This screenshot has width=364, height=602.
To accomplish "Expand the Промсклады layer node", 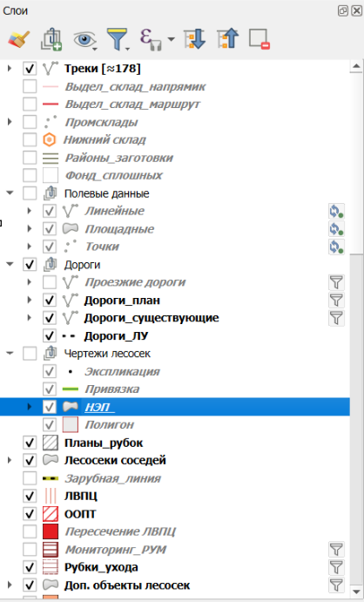I will (10, 122).
